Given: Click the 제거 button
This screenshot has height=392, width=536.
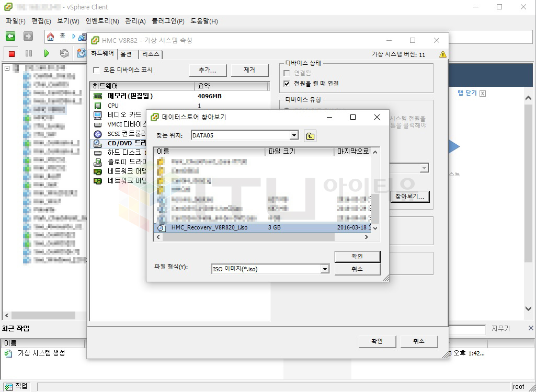Looking at the screenshot, I should [249, 70].
